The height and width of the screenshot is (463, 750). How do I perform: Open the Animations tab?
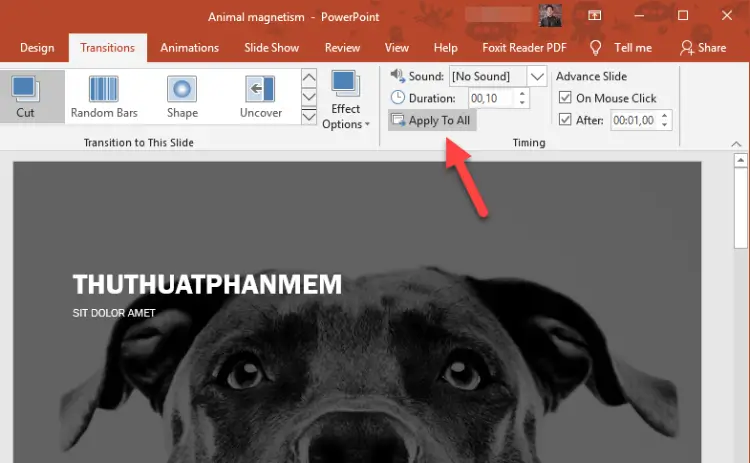pos(189,48)
